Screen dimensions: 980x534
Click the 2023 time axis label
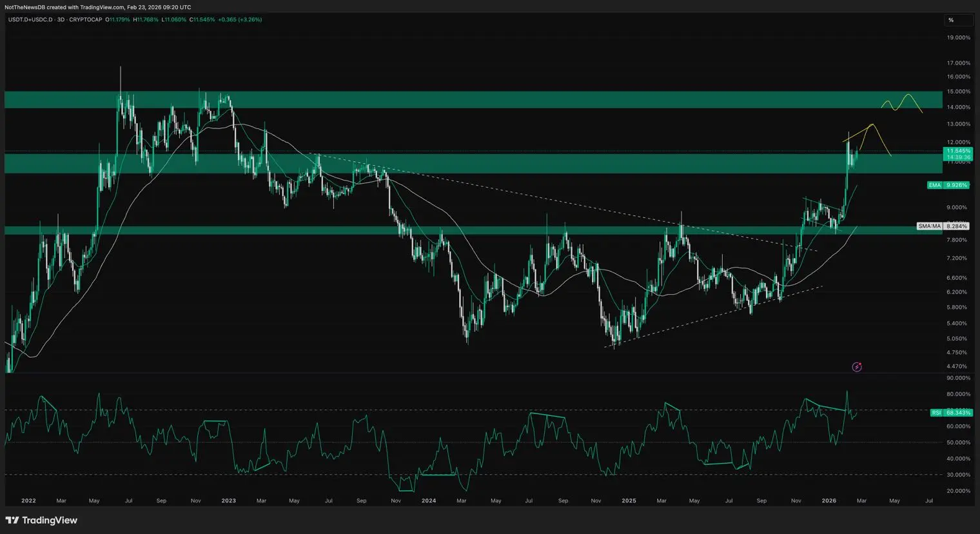tap(229, 500)
